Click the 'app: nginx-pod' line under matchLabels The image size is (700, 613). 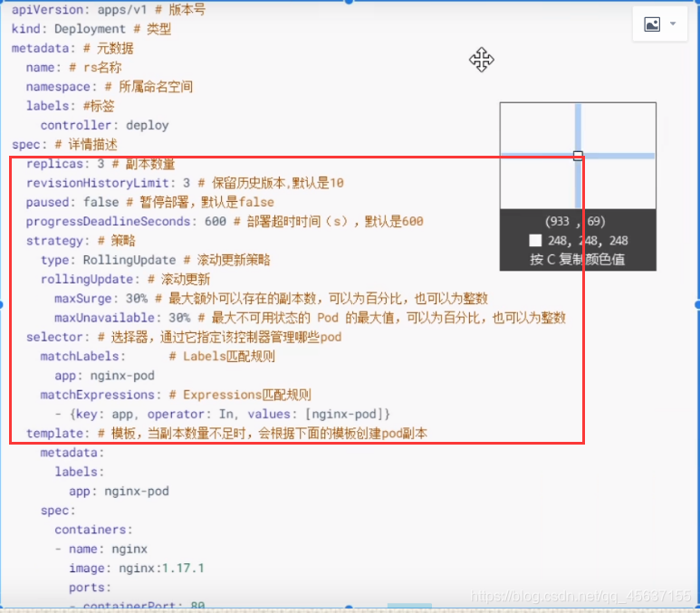coord(104,375)
